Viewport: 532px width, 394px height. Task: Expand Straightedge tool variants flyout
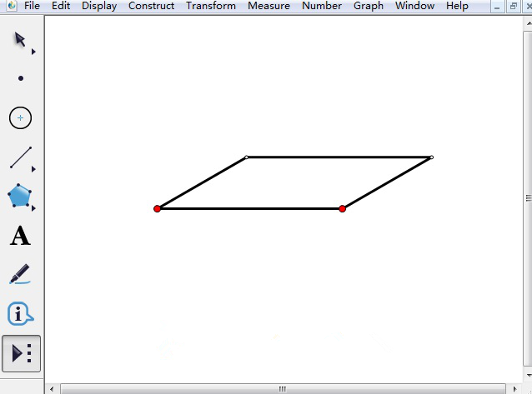tap(33, 169)
